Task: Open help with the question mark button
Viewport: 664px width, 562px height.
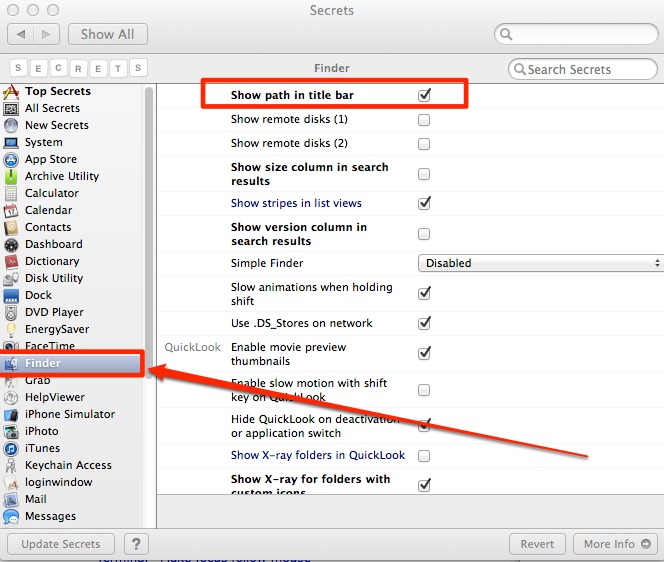Action: click(136, 544)
